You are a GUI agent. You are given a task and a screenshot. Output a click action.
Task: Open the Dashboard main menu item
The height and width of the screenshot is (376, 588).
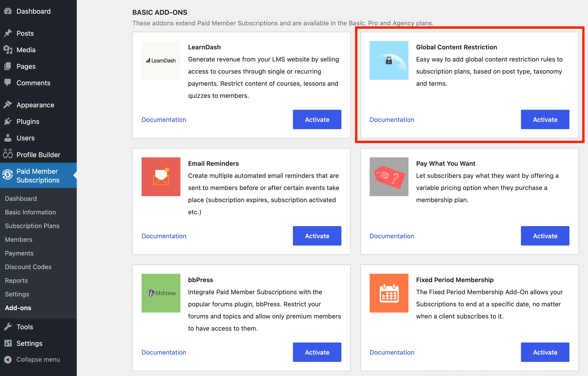pos(38,11)
